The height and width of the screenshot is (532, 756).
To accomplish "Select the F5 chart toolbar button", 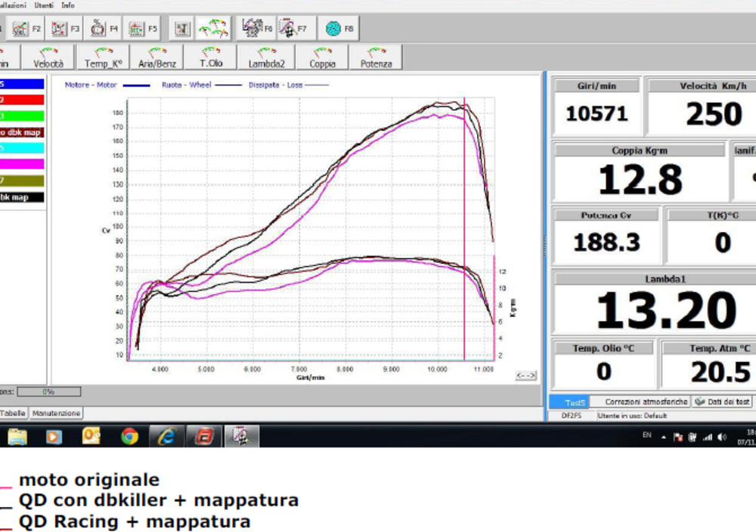I will click(143, 29).
